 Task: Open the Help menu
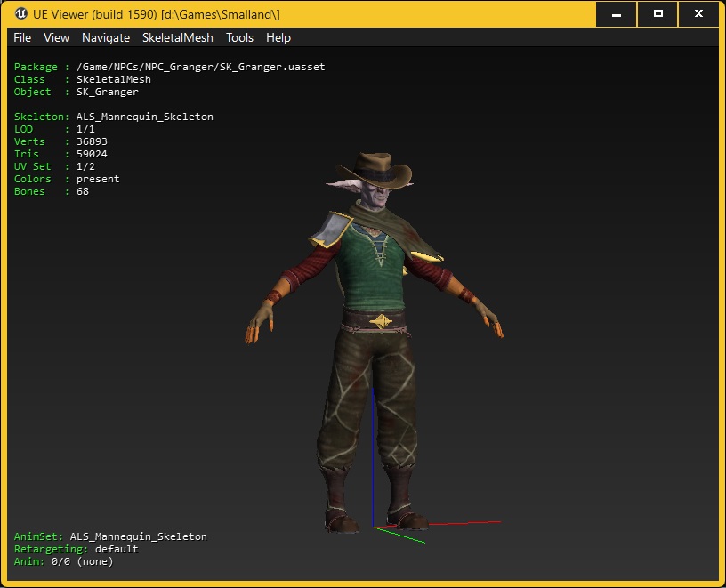[x=278, y=37]
